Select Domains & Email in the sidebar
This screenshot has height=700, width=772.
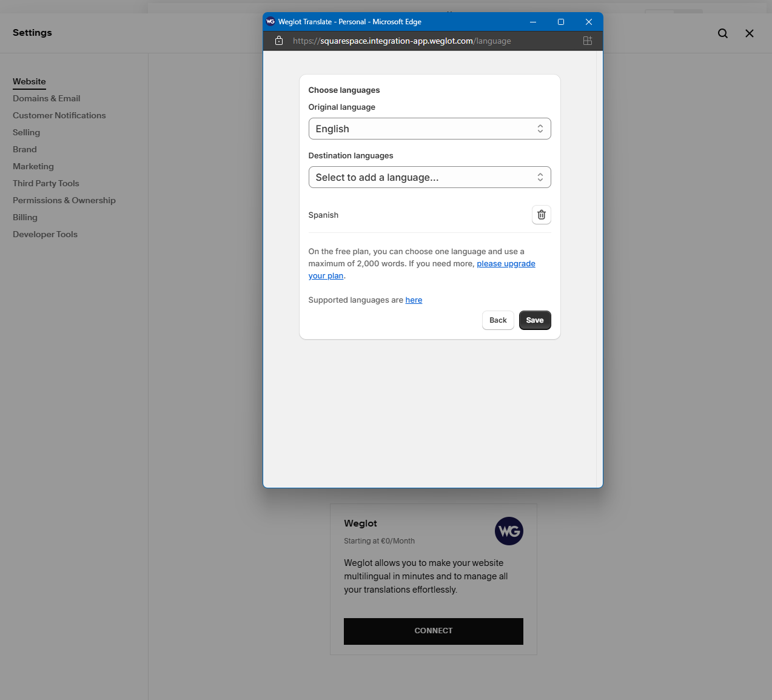46,98
